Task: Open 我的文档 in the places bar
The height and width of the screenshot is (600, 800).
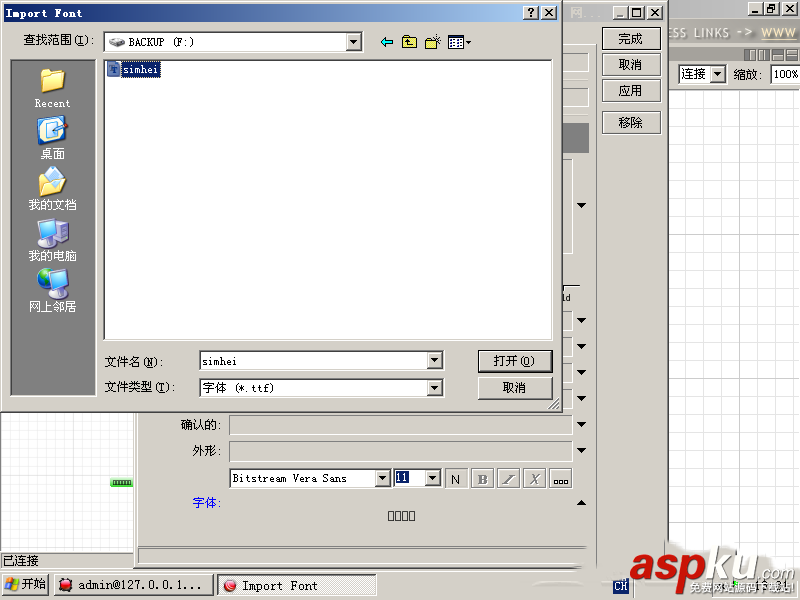Action: [x=53, y=189]
